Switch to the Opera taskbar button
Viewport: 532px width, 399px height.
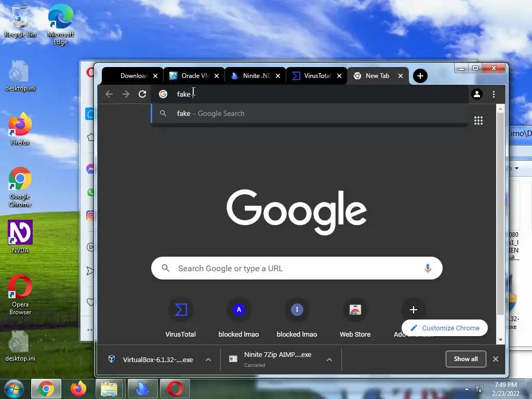click(175, 389)
